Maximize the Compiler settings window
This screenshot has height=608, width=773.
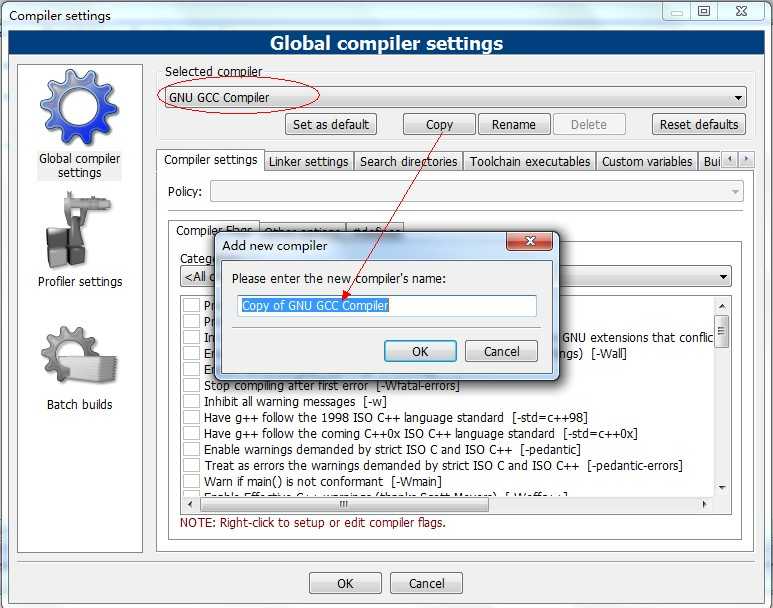tap(704, 11)
